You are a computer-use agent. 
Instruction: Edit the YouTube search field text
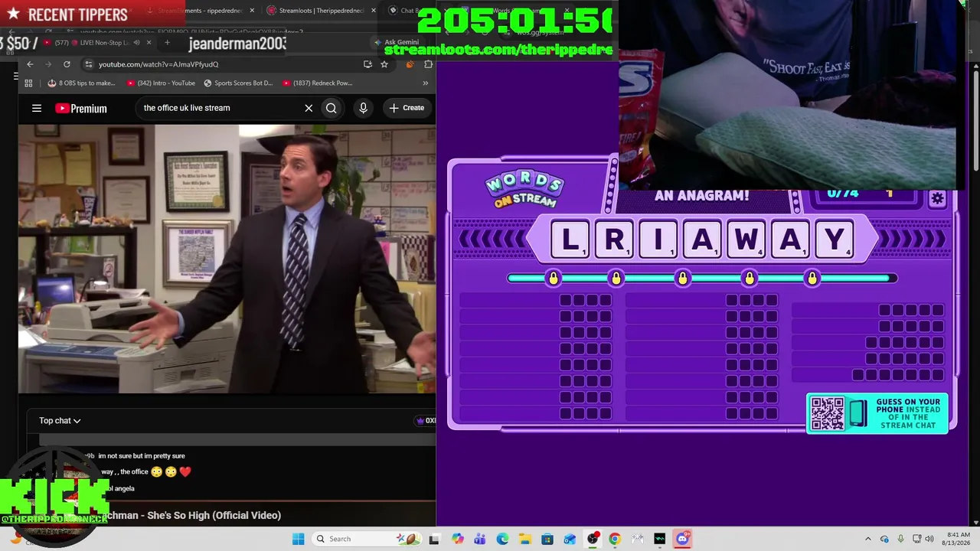(x=220, y=108)
